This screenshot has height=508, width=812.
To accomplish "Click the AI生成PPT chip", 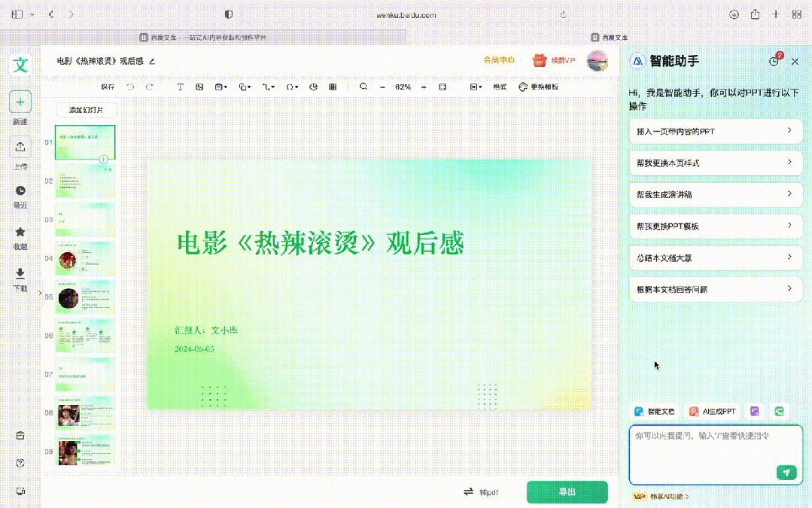I will (713, 411).
